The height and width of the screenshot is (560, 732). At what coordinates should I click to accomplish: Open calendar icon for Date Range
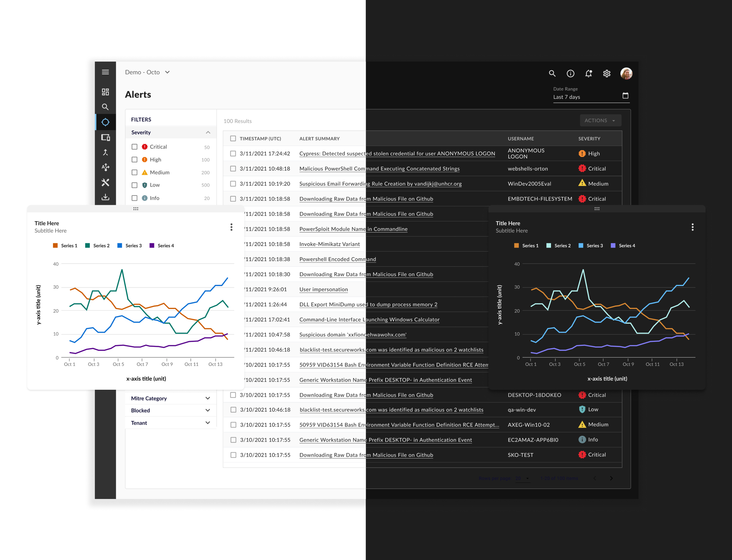point(625,96)
